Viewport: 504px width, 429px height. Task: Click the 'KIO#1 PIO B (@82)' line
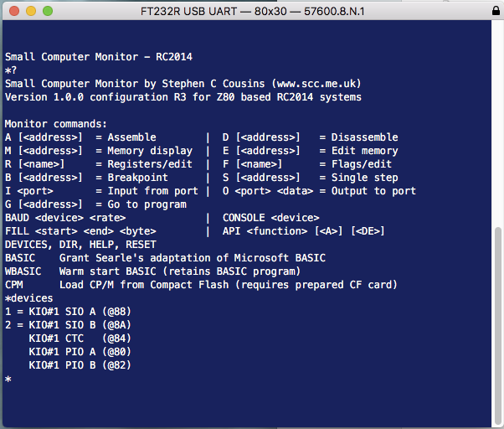click(x=80, y=365)
